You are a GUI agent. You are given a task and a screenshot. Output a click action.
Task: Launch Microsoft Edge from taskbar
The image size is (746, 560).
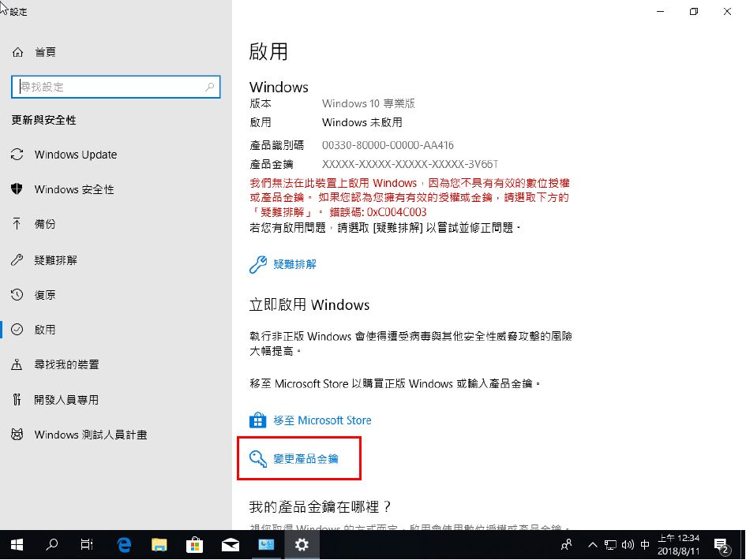pyautogui.click(x=124, y=545)
